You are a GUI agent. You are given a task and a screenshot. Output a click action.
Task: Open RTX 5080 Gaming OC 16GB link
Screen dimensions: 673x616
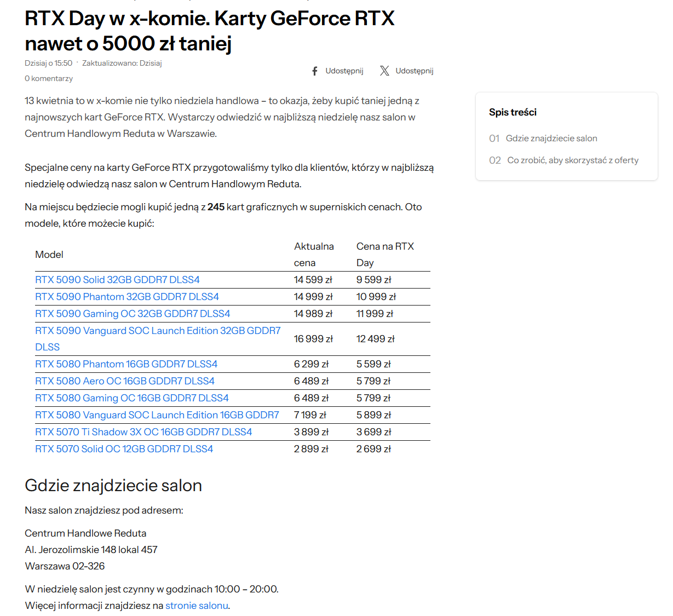pos(132,398)
